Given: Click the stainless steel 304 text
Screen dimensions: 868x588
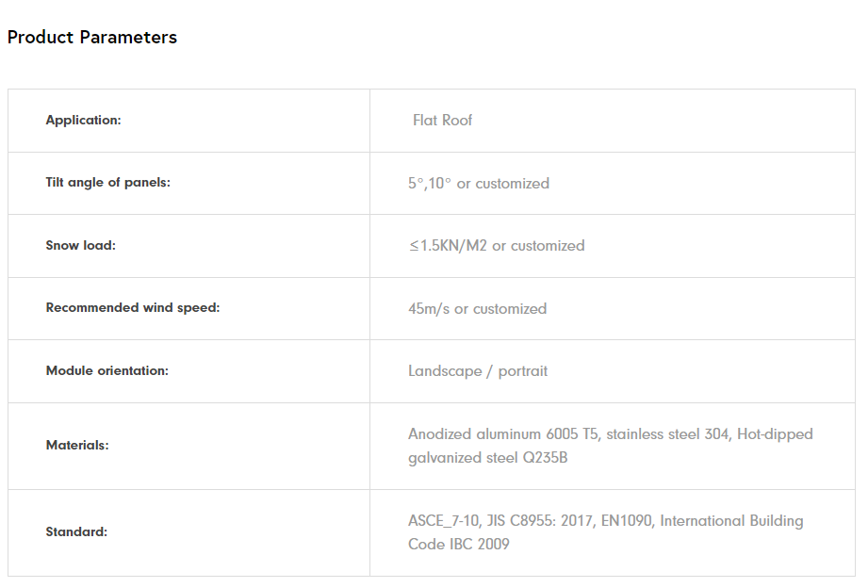Looking at the screenshot, I should [666, 434].
